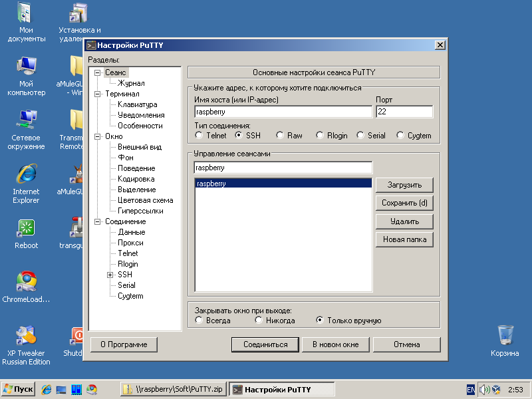Open the Фон settings category
Screen dimensions: 532x399
[126, 158]
